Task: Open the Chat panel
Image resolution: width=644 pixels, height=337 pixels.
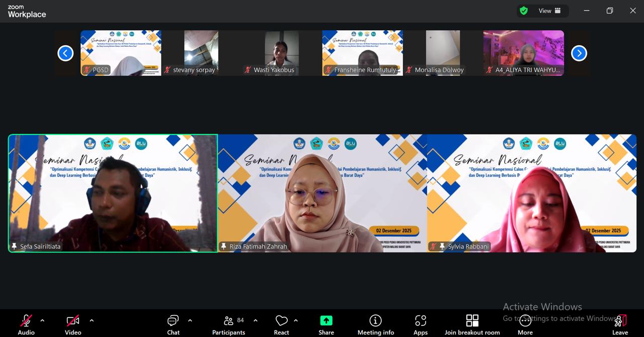Action: coord(173,324)
